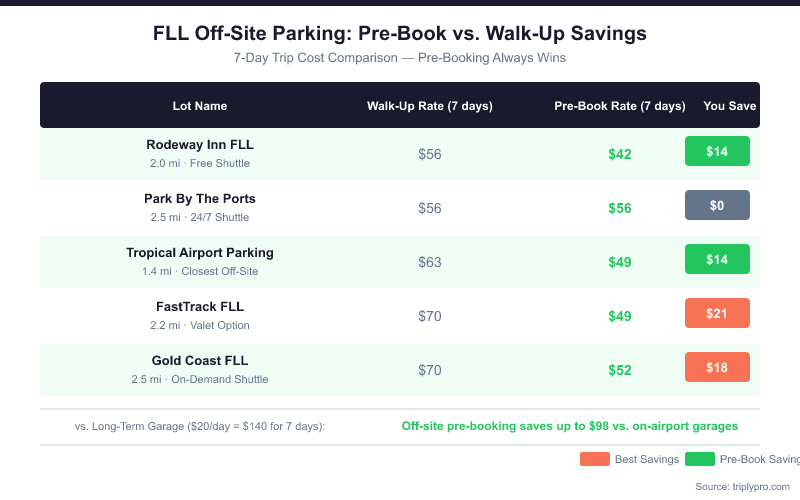Click the Pre-Book Rate column header

pyautogui.click(x=619, y=106)
